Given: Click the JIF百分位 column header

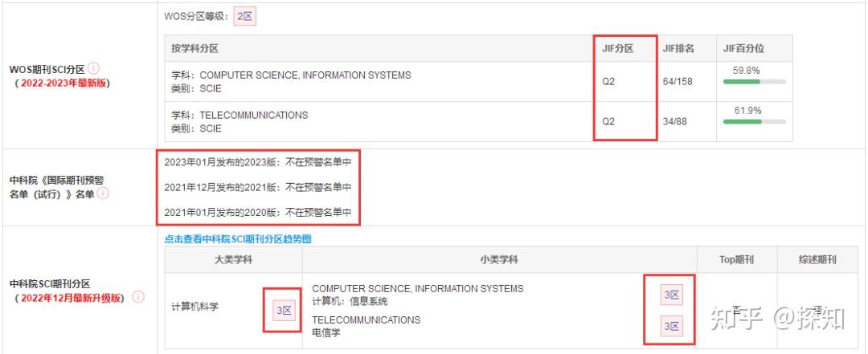Looking at the screenshot, I should pyautogui.click(x=743, y=49).
